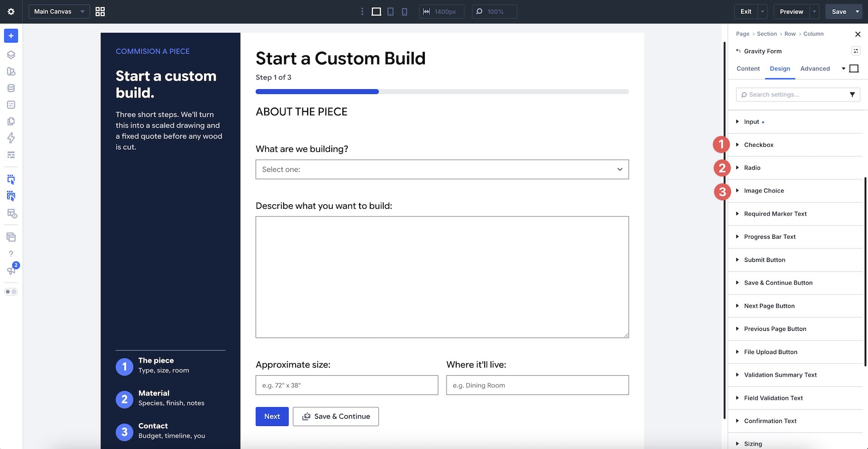Open help question mark icon
The image size is (868, 449).
point(11,254)
